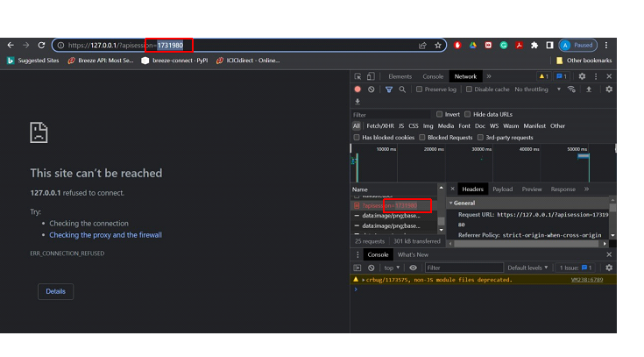Screen dimensions: 644x357
Task: Check the Disable cache option
Action: pos(470,89)
